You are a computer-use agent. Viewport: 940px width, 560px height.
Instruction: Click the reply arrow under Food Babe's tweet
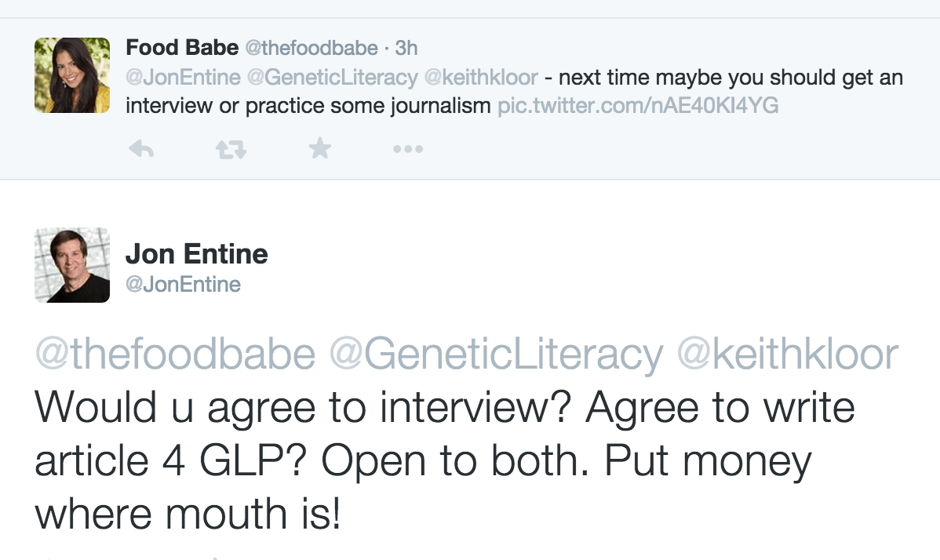pos(141,148)
